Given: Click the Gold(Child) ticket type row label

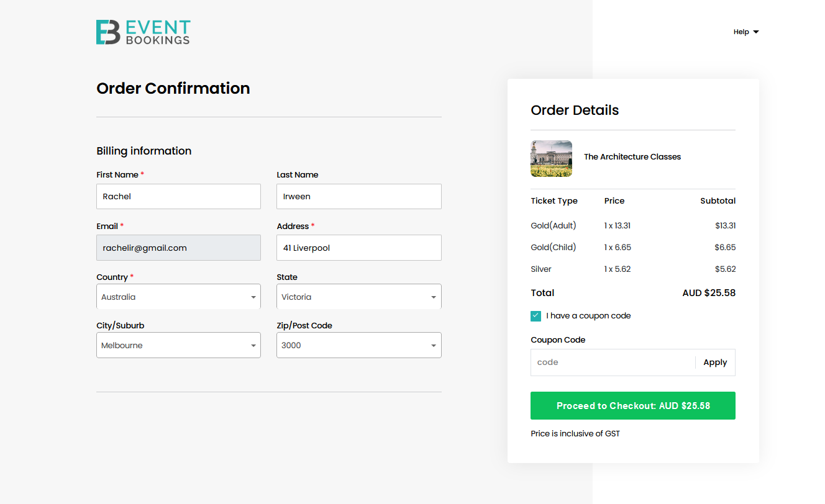Looking at the screenshot, I should pos(554,247).
